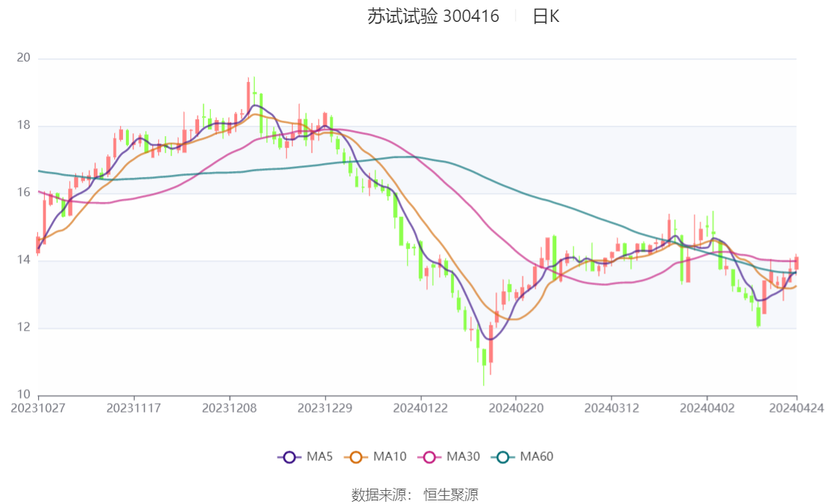830x504 pixels.
Task: Click the highest red candlestick in December
Action: (x=247, y=97)
